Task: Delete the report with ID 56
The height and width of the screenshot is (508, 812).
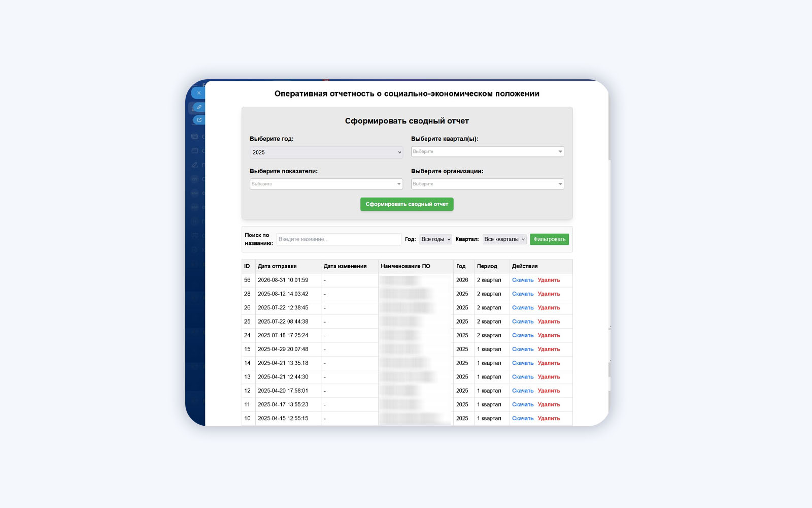Action: point(549,280)
